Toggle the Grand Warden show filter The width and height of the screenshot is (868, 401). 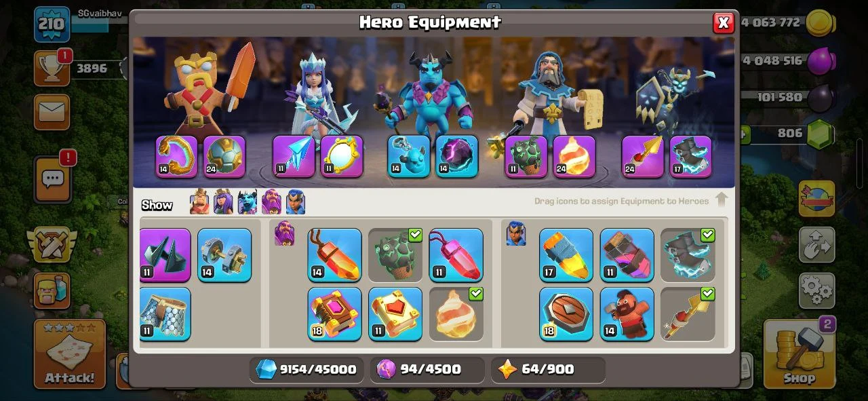(x=271, y=202)
